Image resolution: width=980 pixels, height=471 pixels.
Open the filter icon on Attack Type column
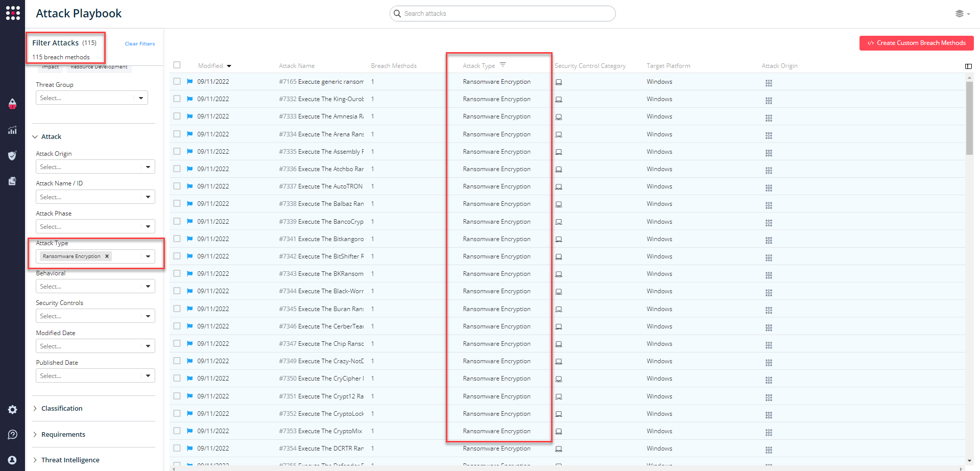(503, 65)
